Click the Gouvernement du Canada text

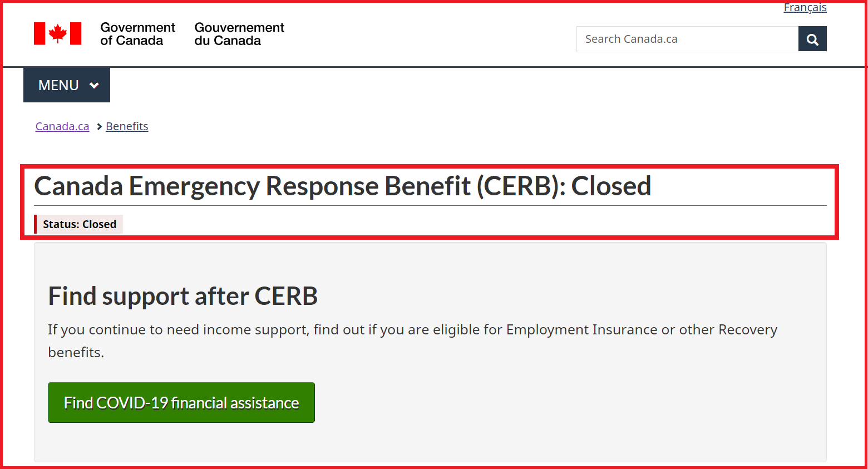click(239, 33)
